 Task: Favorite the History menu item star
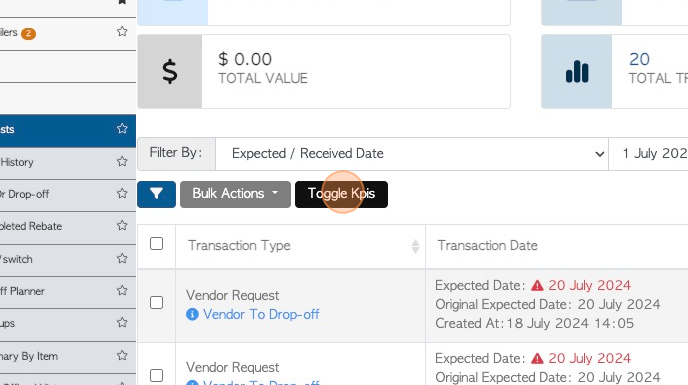point(122,162)
